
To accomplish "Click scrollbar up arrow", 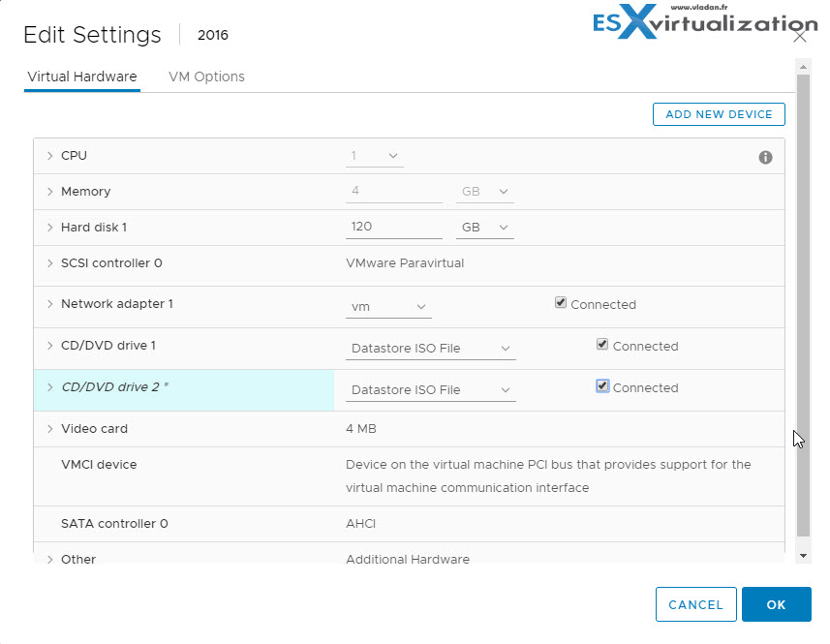I will [x=803, y=67].
